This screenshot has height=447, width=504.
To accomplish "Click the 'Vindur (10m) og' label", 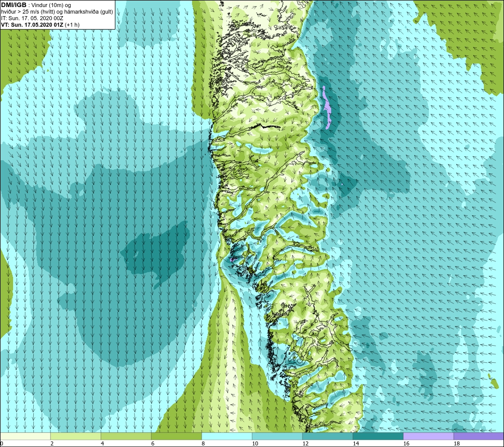I will point(51,5).
